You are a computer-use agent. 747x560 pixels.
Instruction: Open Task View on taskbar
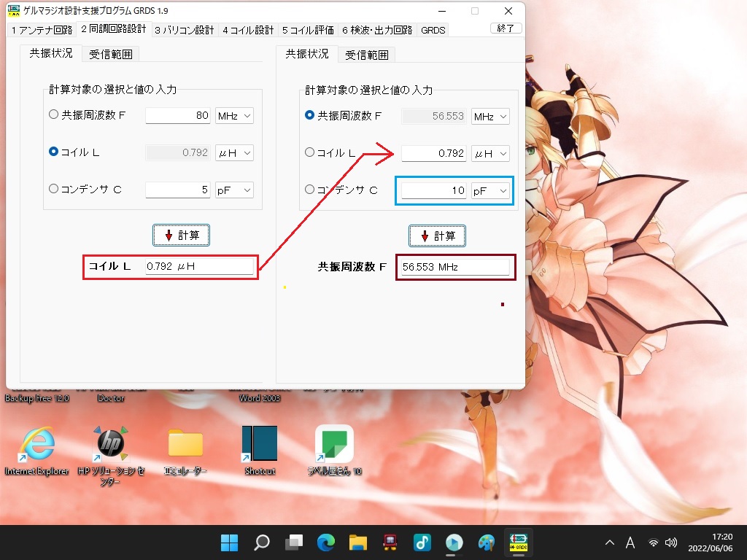coord(294,542)
